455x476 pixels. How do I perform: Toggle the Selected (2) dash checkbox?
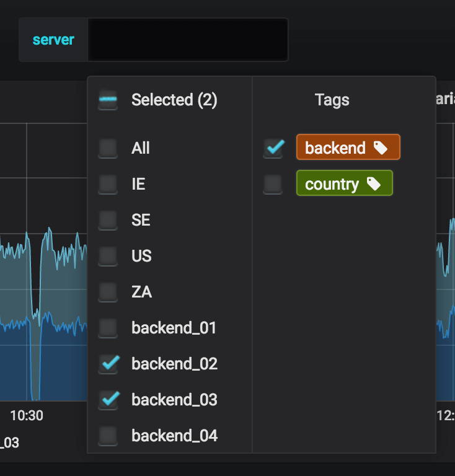click(x=108, y=100)
